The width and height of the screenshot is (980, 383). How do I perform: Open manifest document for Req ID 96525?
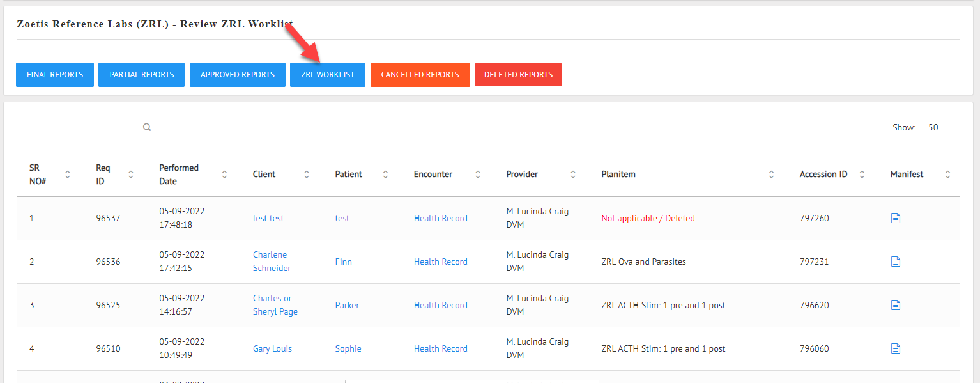pos(896,305)
